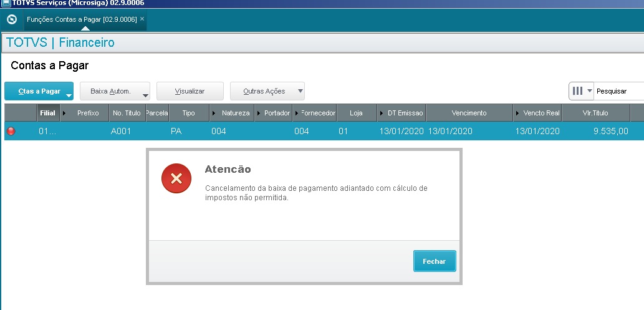This screenshot has width=644, height=310.
Task: Click the Atencão dialog title
Action: [228, 169]
